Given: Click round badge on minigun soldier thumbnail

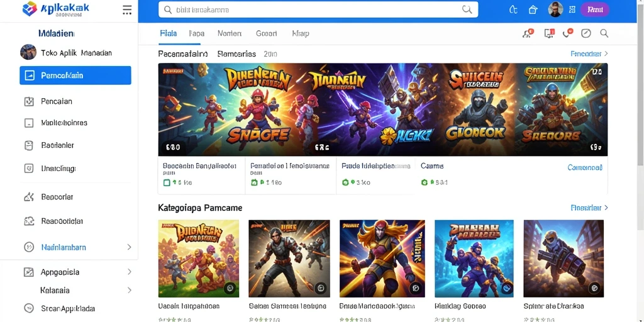Looking at the screenshot, I should 594,288.
